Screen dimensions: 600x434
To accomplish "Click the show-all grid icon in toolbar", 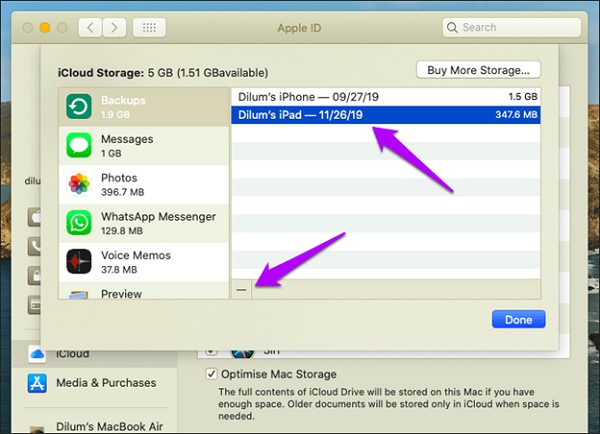I will click(148, 28).
